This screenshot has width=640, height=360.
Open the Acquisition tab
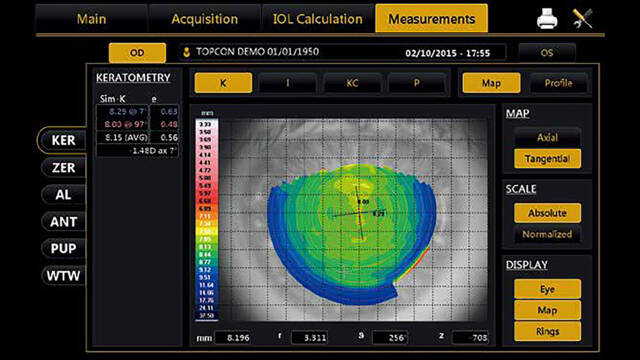[x=204, y=19]
